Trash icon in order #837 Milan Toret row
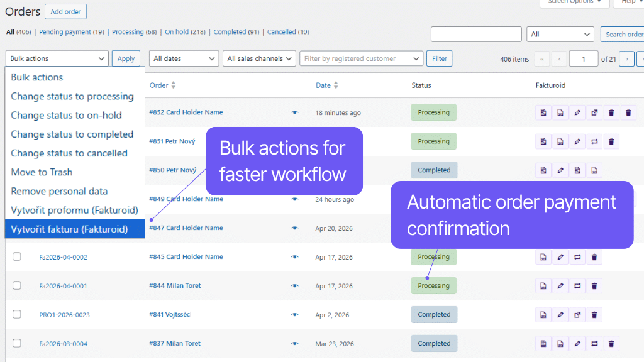 pyautogui.click(x=611, y=344)
